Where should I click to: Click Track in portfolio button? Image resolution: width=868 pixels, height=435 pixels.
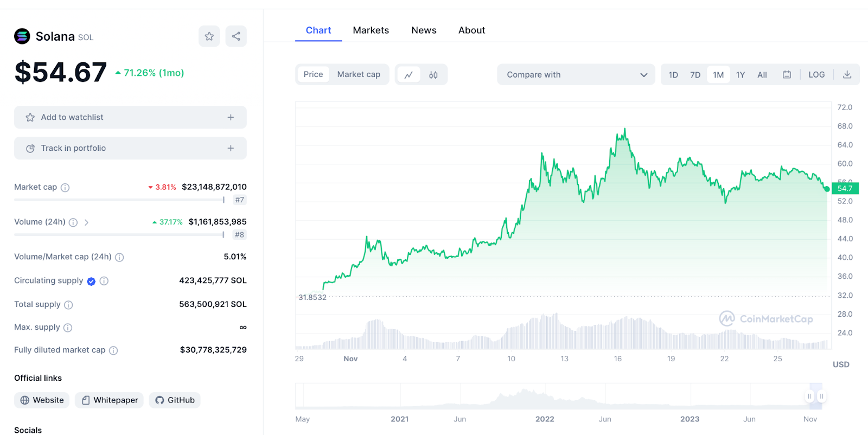(x=130, y=148)
